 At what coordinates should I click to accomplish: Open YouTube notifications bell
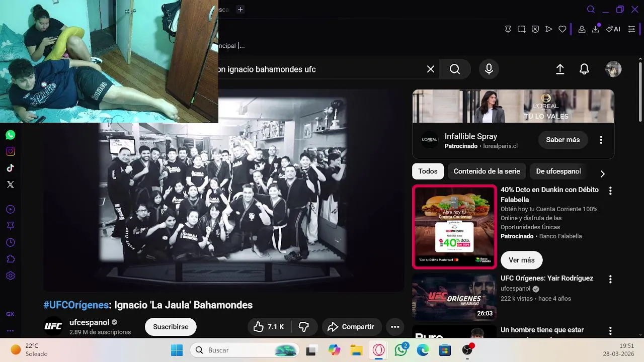click(x=584, y=69)
